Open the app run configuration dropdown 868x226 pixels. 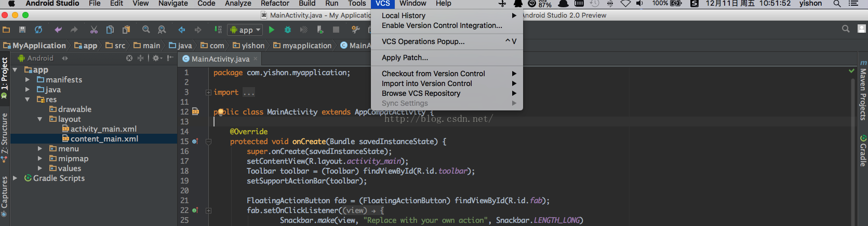245,30
